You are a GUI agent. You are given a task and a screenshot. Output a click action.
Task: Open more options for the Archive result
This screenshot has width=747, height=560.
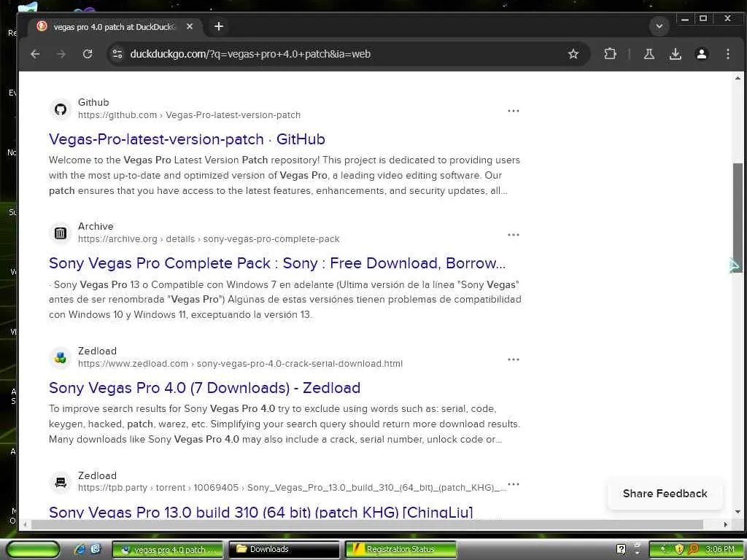click(x=513, y=235)
